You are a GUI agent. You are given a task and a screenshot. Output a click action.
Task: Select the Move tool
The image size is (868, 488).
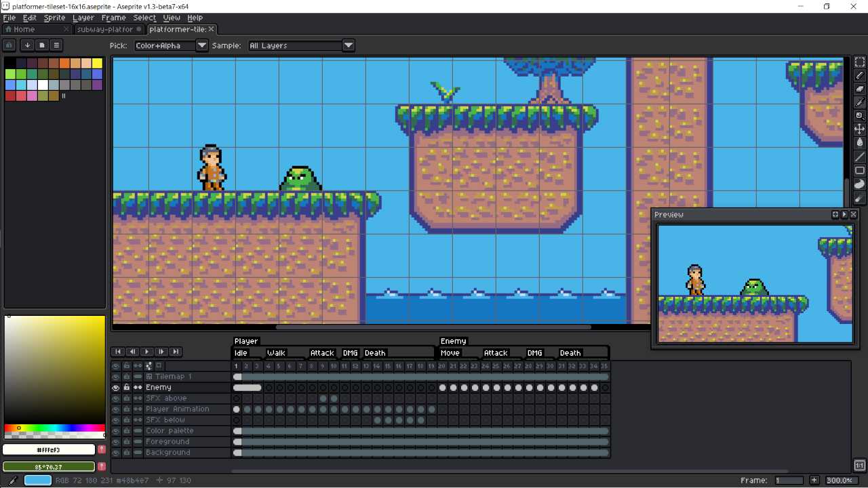click(860, 129)
